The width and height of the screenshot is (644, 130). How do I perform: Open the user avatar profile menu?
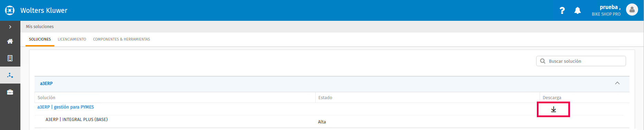click(x=632, y=10)
